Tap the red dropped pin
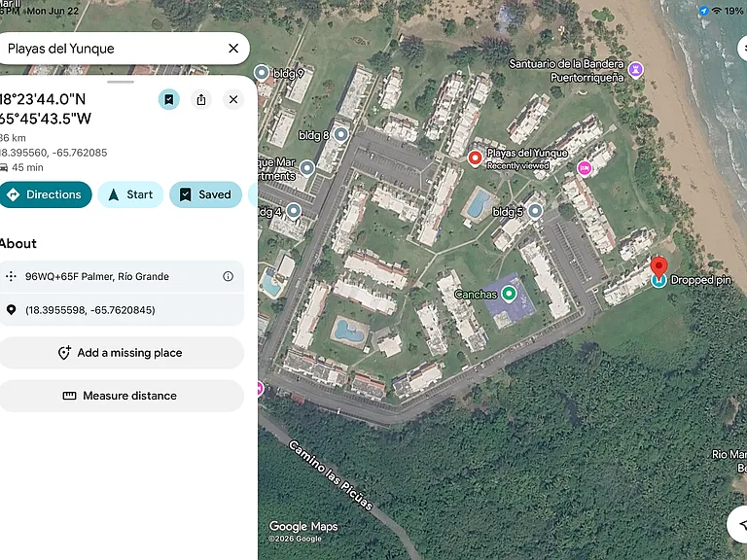The width and height of the screenshot is (747, 560). (658, 267)
